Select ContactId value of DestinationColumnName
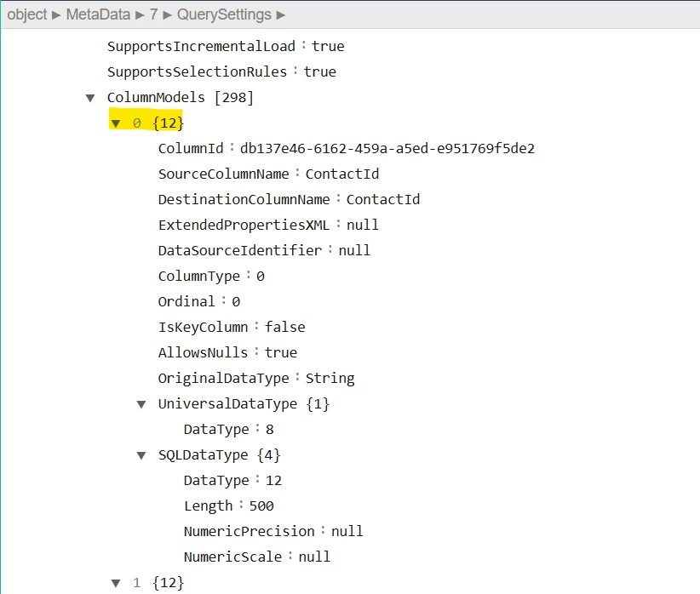 [383, 199]
